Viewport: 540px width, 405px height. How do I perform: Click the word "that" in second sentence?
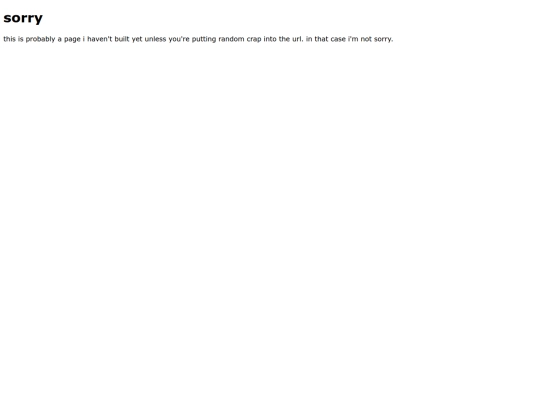click(x=321, y=39)
